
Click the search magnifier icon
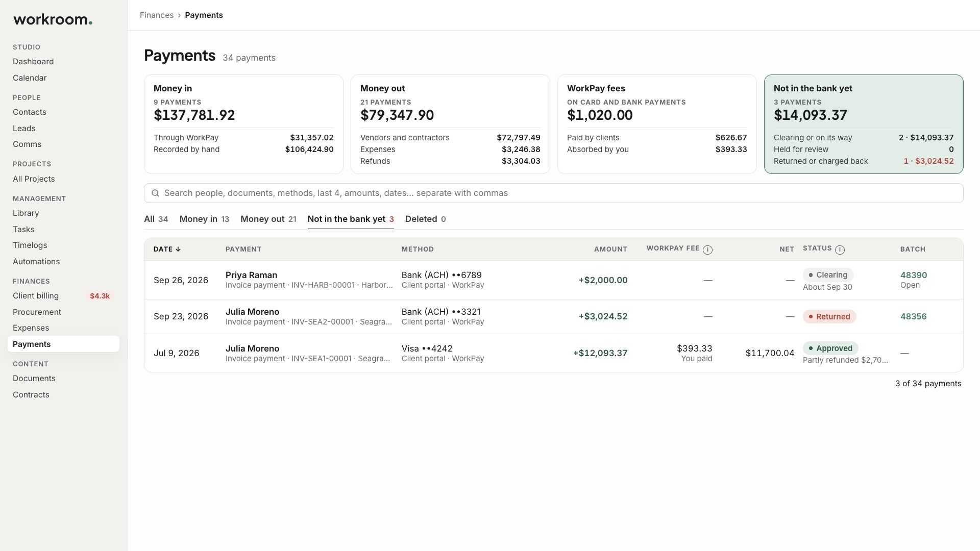click(x=155, y=193)
